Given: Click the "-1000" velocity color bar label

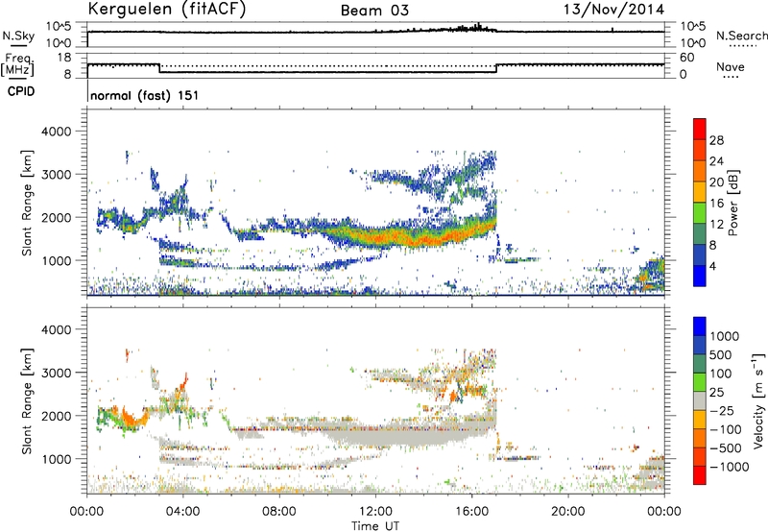Looking at the screenshot, I should click(x=729, y=467).
